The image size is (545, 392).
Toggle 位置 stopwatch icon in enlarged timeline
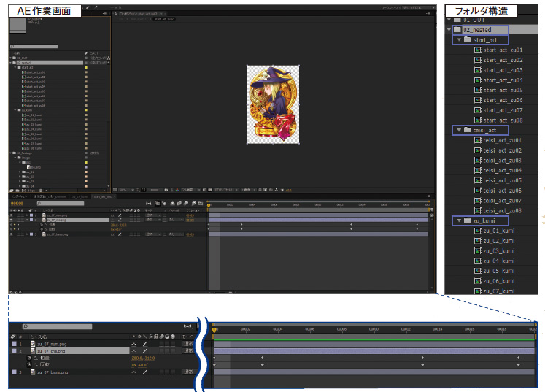pyautogui.click(x=29, y=358)
